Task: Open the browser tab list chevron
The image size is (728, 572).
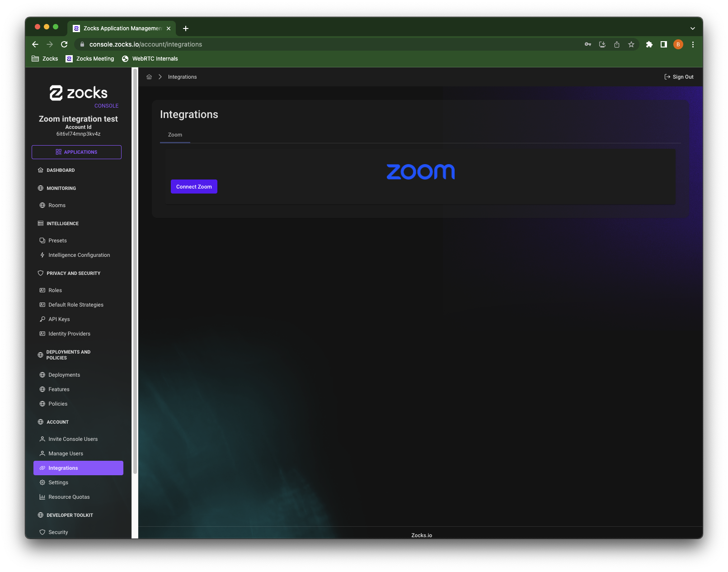Action: pos(692,28)
